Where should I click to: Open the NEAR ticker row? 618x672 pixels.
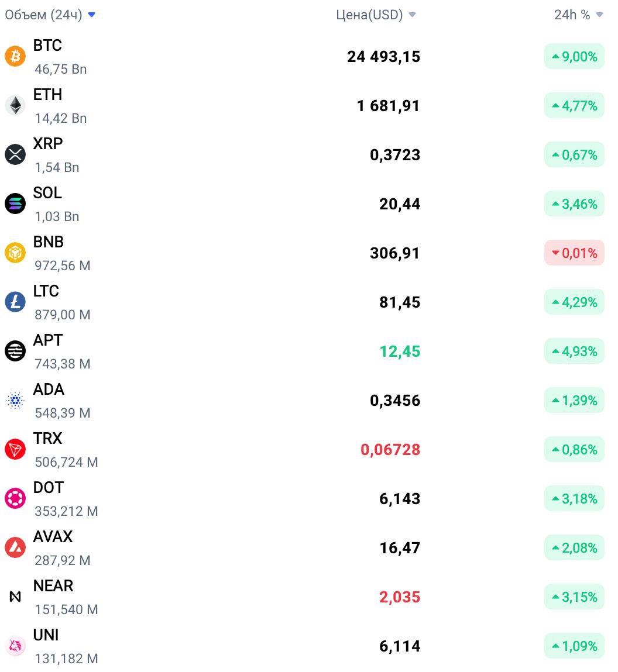(x=309, y=597)
